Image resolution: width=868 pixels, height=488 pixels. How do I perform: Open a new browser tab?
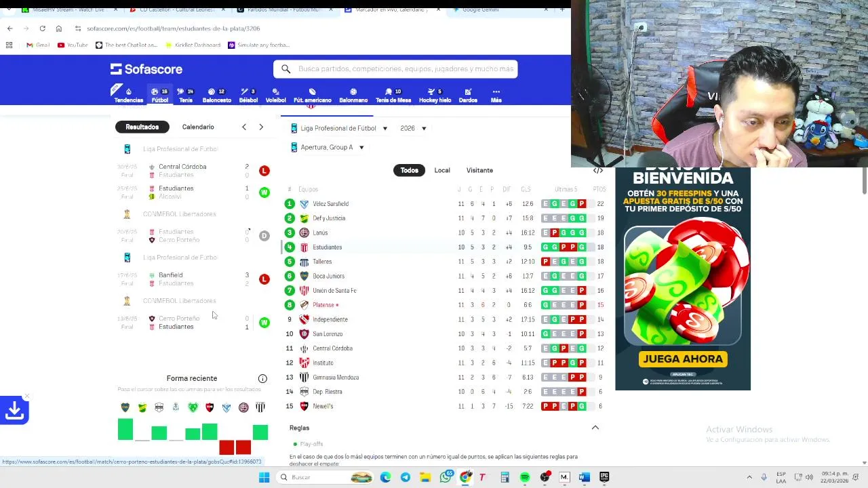tap(561, 9)
